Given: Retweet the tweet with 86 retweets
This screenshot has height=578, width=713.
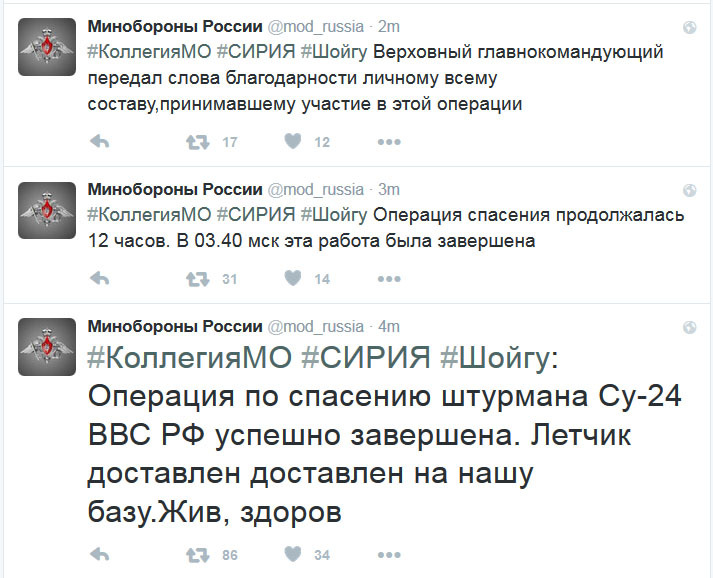Looking at the screenshot, I should pyautogui.click(x=197, y=555).
